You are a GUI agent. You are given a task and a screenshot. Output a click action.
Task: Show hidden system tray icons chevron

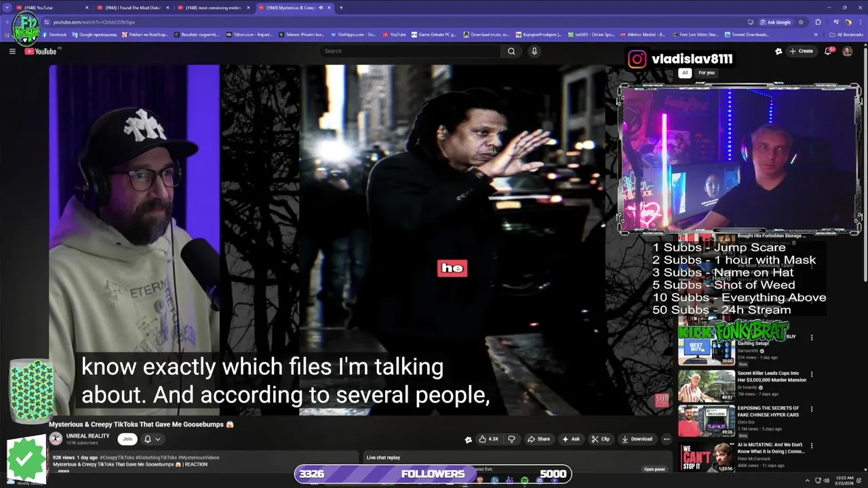coord(807,481)
